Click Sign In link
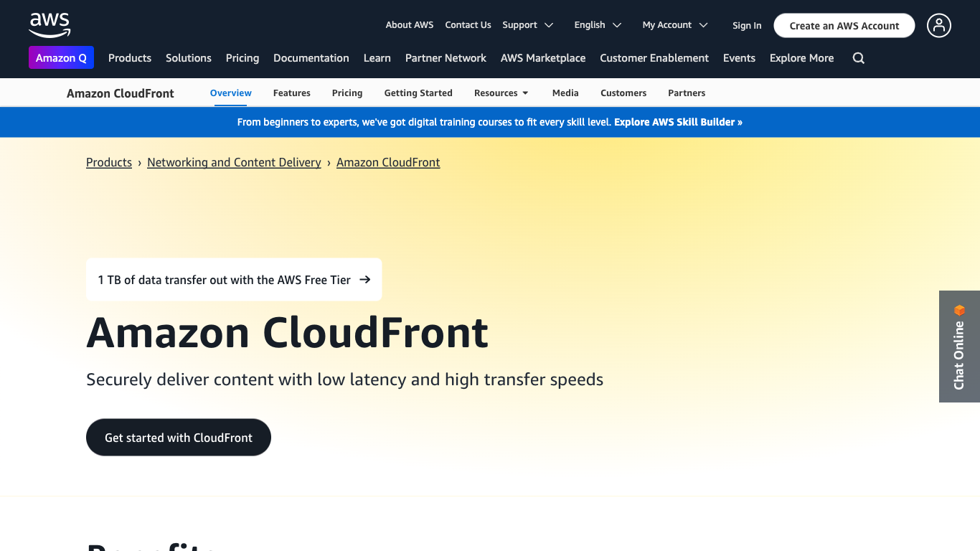This screenshot has height=551, width=980. (x=747, y=26)
